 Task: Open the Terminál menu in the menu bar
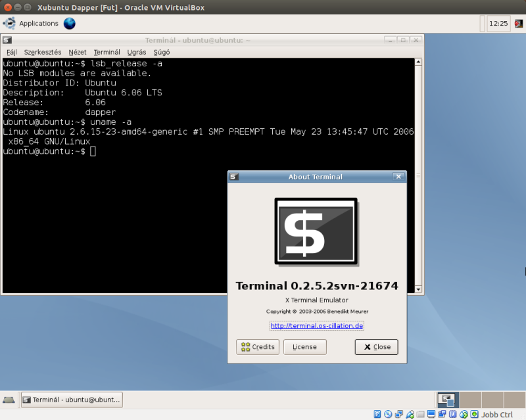coord(107,53)
